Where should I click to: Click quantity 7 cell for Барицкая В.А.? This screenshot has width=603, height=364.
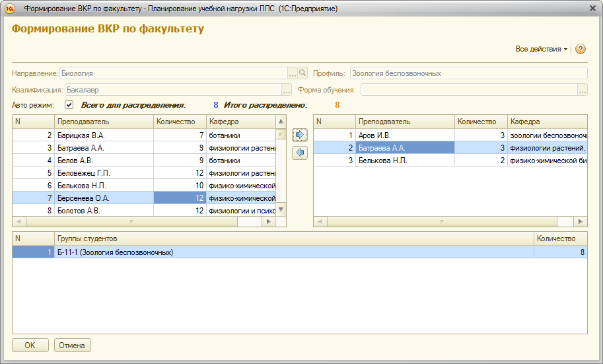(180, 135)
